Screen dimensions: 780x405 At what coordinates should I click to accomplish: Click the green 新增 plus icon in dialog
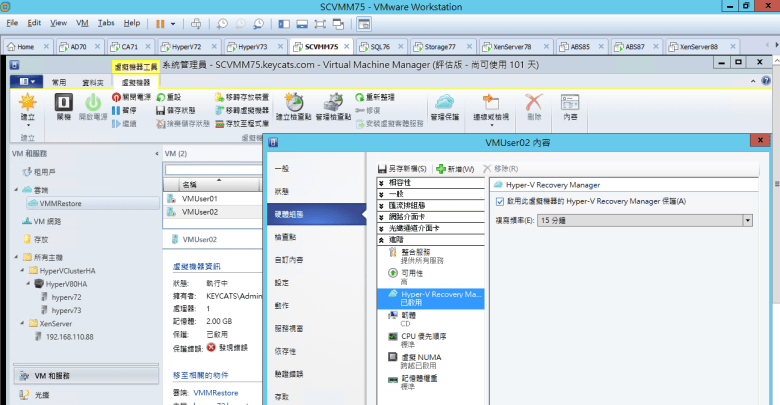[441, 169]
